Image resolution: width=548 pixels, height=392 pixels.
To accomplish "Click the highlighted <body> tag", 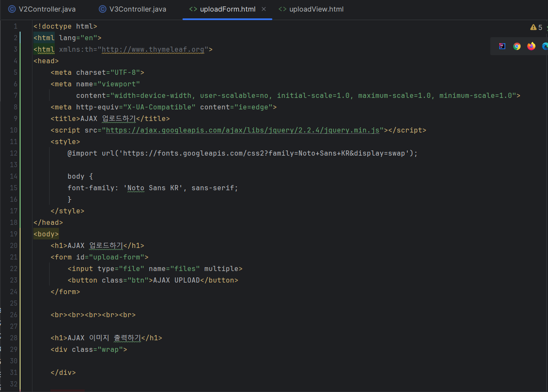I will point(46,234).
